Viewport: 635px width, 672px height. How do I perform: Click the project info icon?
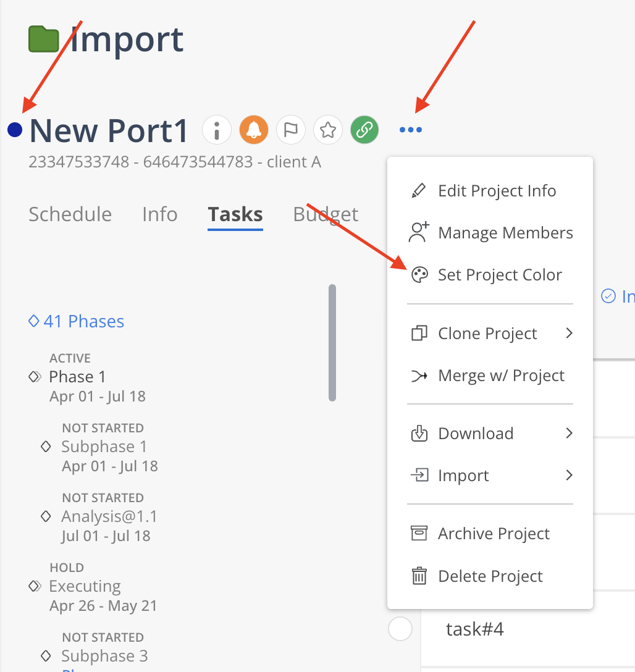(x=217, y=130)
